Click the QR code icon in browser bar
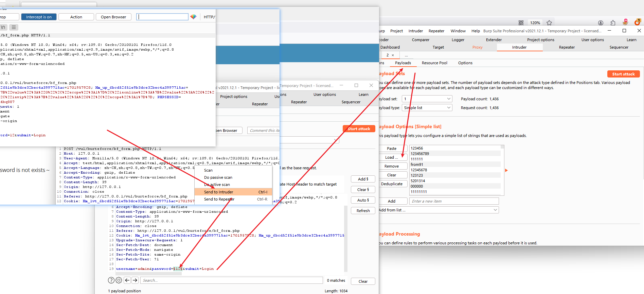Image resolution: width=644 pixels, height=294 pixels. (x=521, y=23)
